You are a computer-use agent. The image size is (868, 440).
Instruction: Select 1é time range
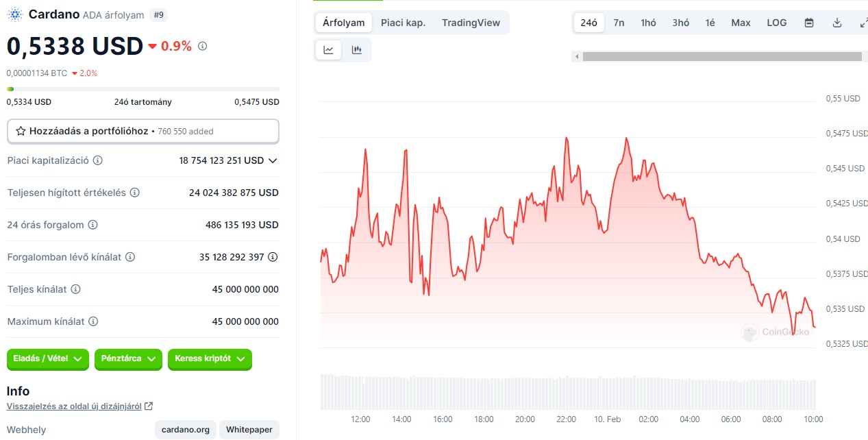pos(710,23)
